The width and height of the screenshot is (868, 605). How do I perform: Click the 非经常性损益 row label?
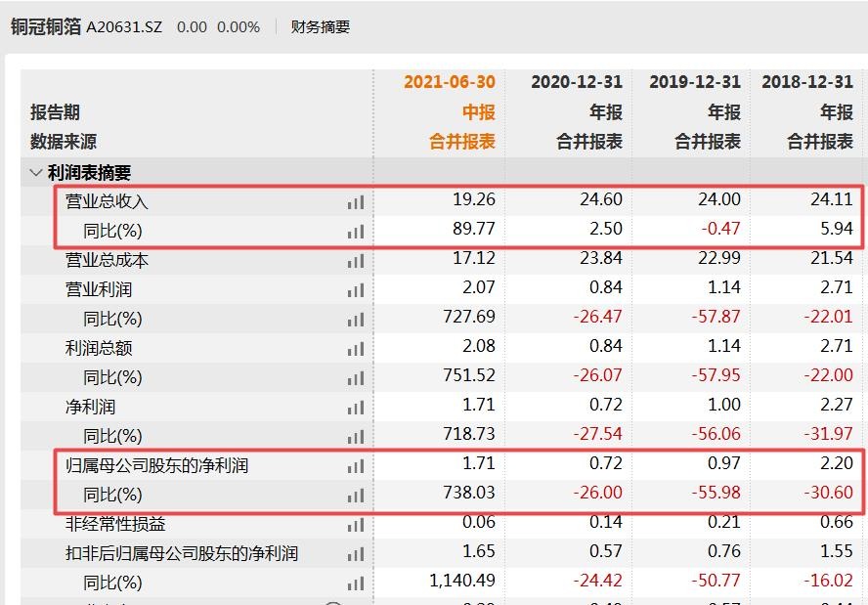[x=115, y=524]
